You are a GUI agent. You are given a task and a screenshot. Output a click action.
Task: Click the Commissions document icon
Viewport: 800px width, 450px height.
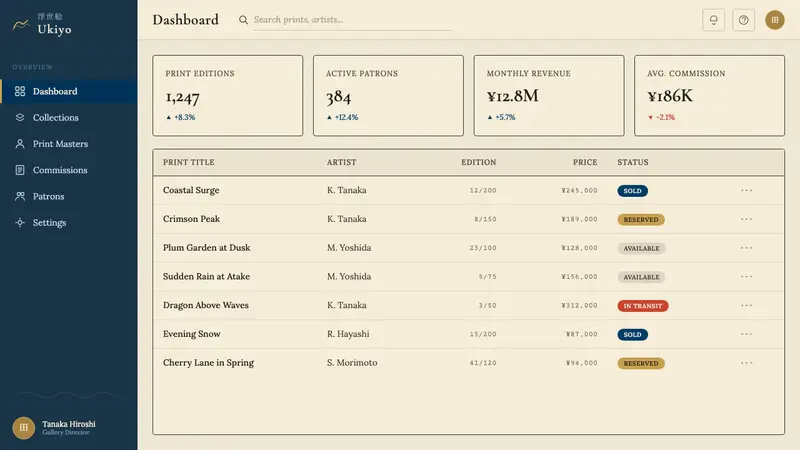[x=20, y=170]
